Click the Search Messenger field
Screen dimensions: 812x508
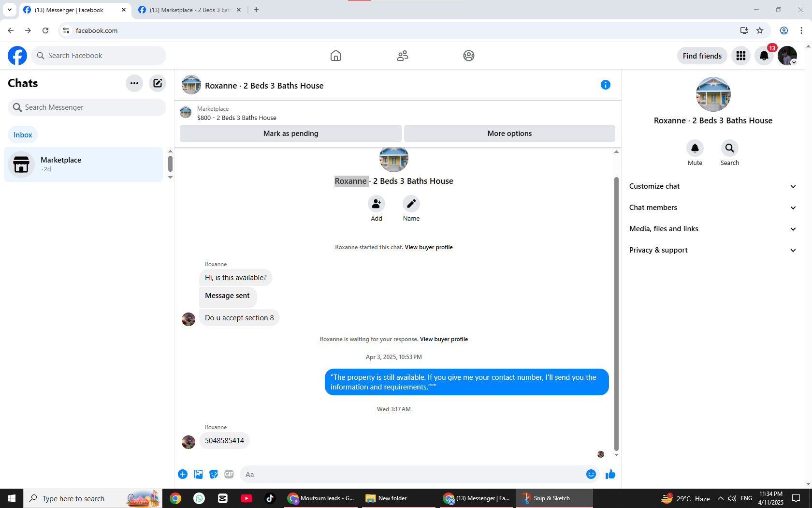pyautogui.click(x=87, y=107)
